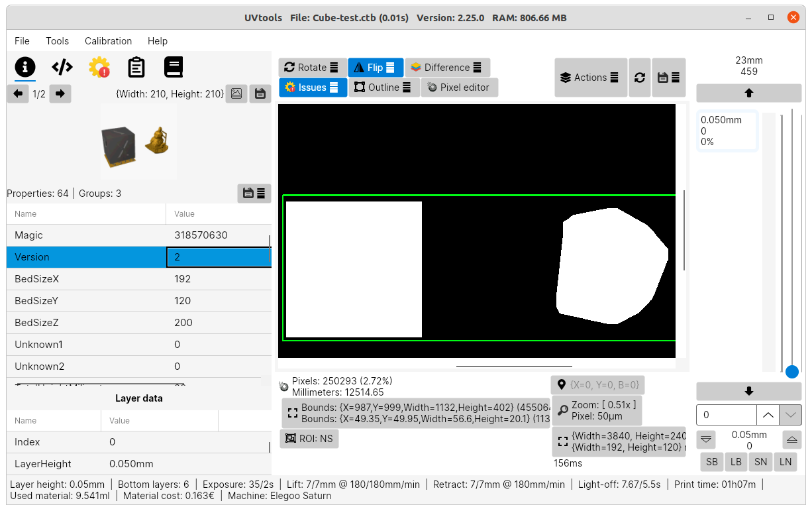Viewport: 812px width, 511px height.
Task: Go to the previous layer down arrow
Action: 749,392
